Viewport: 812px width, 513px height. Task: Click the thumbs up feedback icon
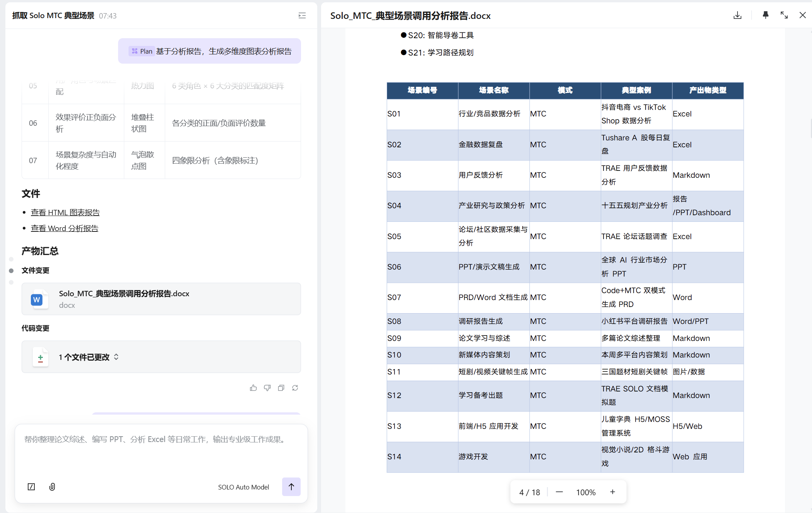pyautogui.click(x=253, y=388)
